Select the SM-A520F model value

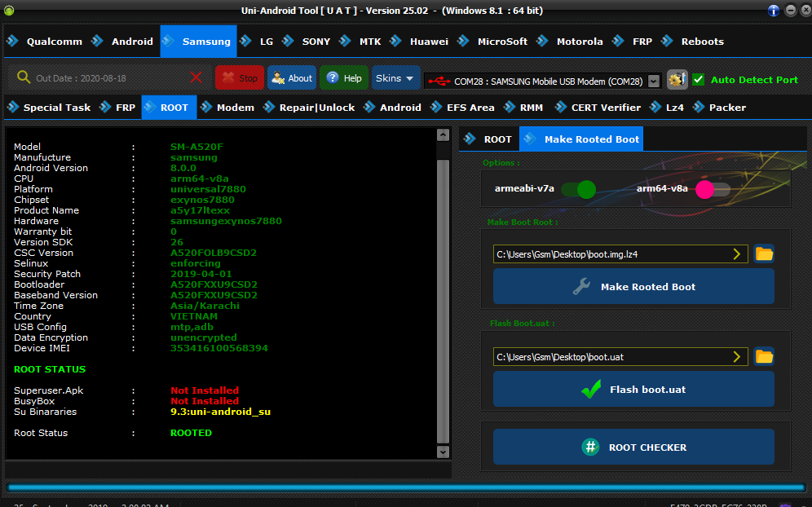(x=196, y=147)
